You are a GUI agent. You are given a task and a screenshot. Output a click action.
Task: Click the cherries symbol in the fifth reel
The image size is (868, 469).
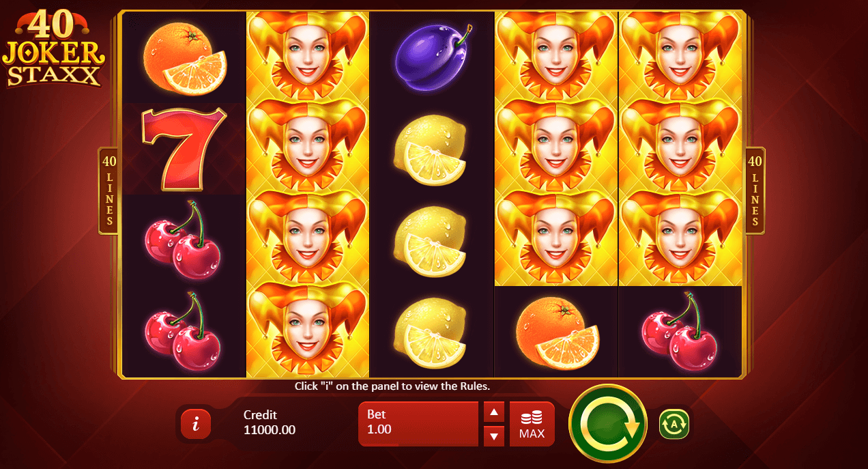coord(680,332)
